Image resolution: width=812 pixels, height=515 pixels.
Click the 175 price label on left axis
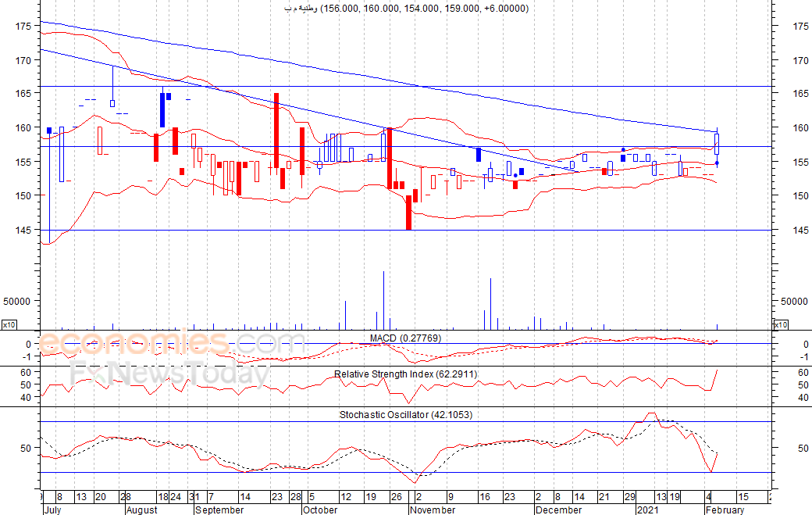tap(23, 26)
